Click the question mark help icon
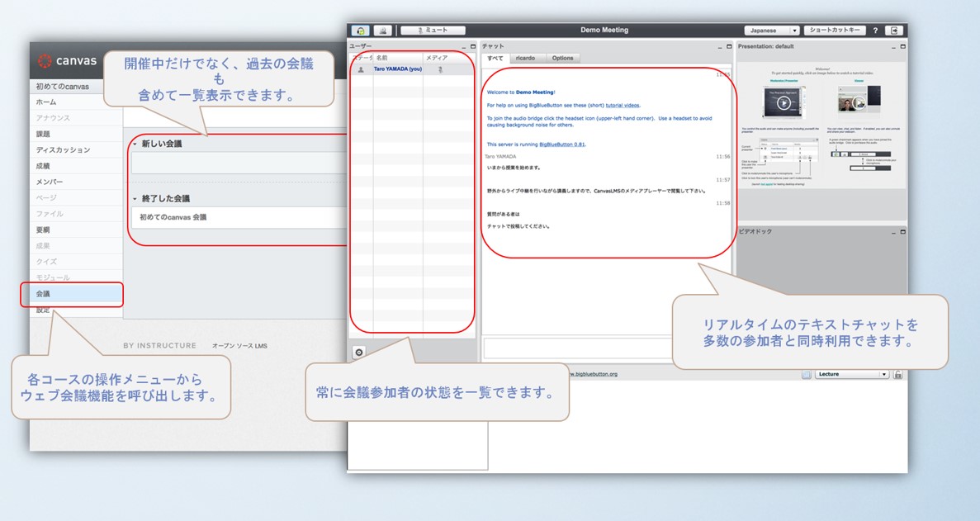980x521 pixels. coord(875,30)
